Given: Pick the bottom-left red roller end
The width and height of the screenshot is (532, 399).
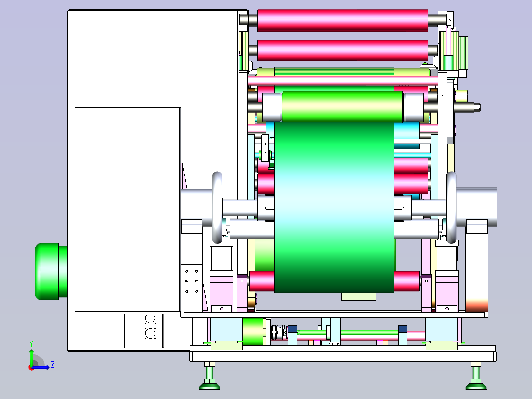Looking at the screenshot, I should click(x=262, y=281).
